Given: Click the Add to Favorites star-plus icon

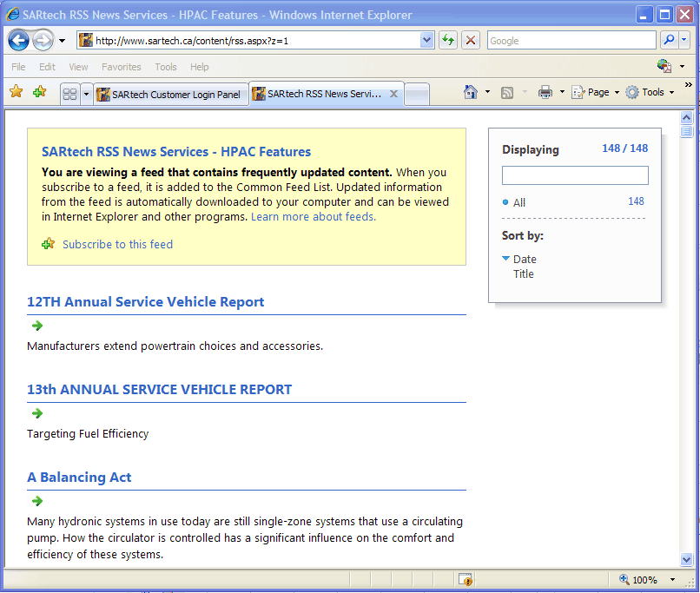Looking at the screenshot, I should [x=39, y=91].
